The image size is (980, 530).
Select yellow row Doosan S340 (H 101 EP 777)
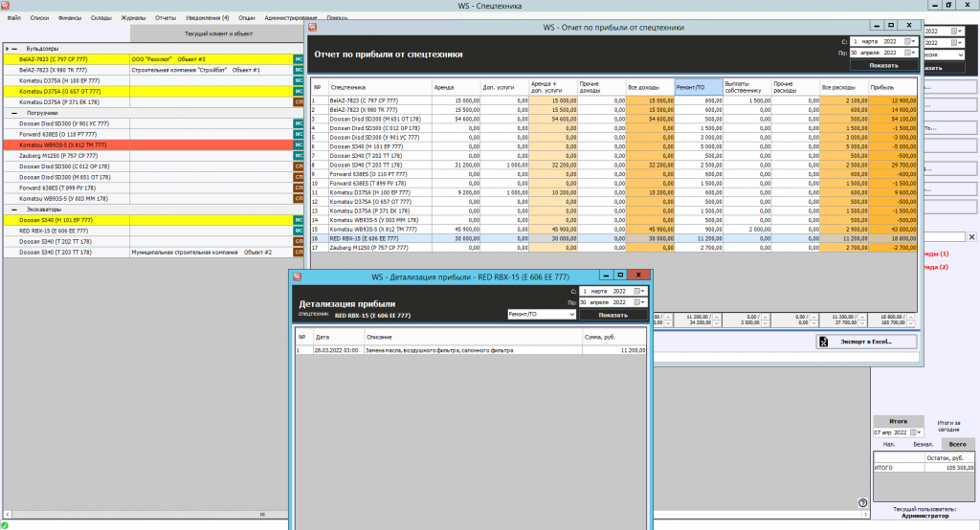pos(148,220)
